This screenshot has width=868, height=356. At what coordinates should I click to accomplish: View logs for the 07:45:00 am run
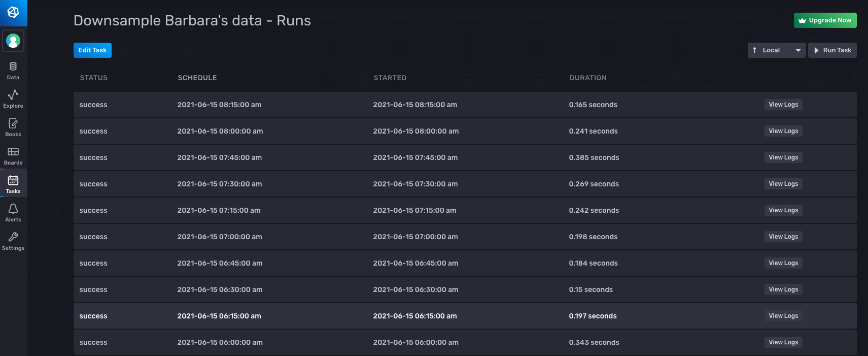point(783,157)
